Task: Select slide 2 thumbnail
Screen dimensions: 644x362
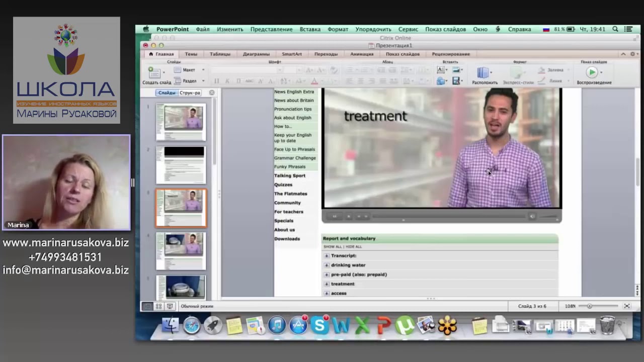Action: point(181,165)
